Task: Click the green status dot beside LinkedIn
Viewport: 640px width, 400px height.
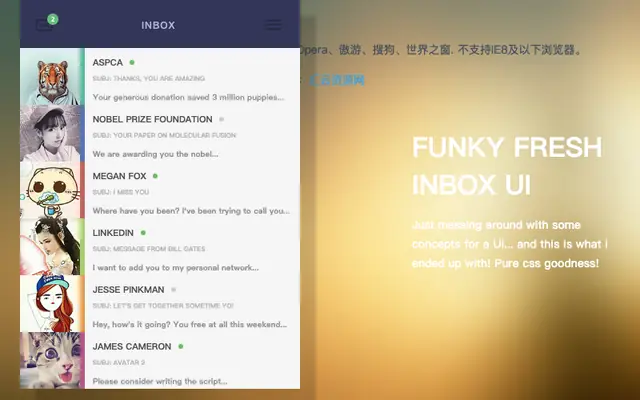Action: [x=143, y=233]
